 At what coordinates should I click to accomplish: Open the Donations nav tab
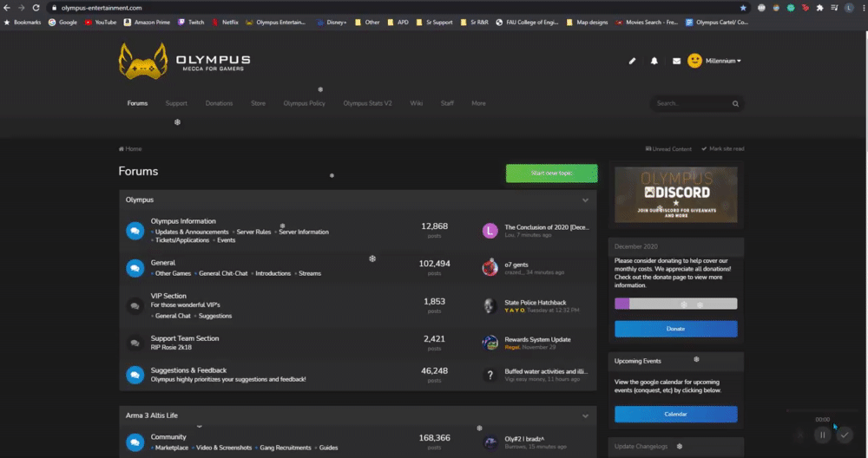click(x=220, y=103)
